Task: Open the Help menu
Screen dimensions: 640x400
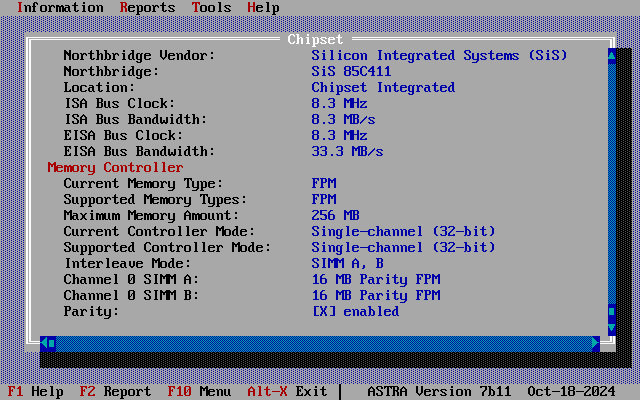Action: coord(263,7)
